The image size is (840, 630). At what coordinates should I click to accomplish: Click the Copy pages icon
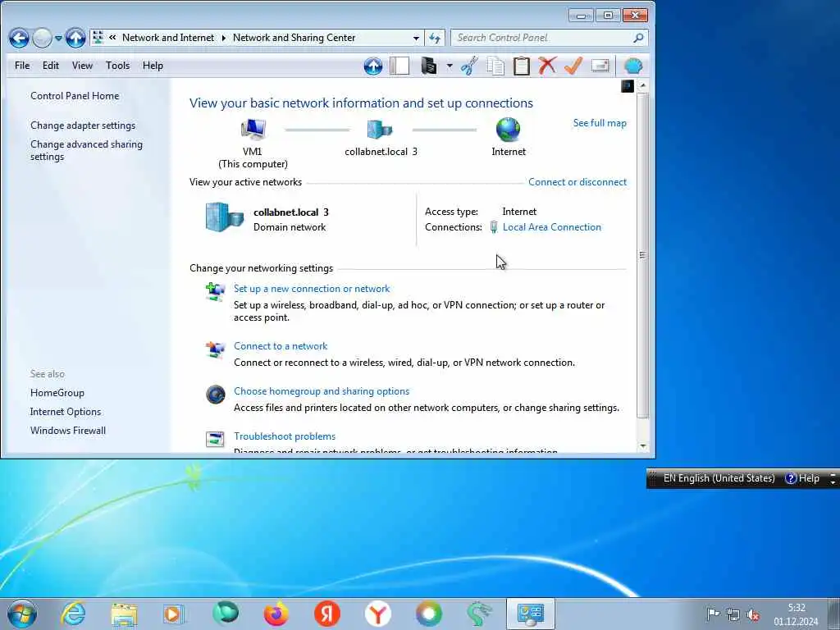tap(495, 66)
